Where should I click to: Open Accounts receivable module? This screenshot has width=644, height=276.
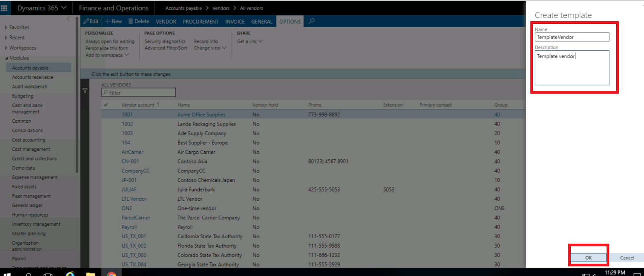click(33, 77)
